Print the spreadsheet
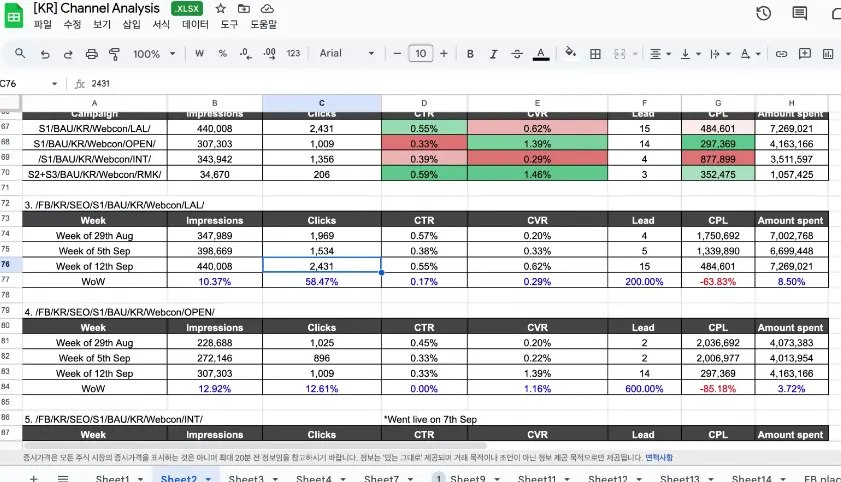This screenshot has width=841, height=482. [x=92, y=54]
